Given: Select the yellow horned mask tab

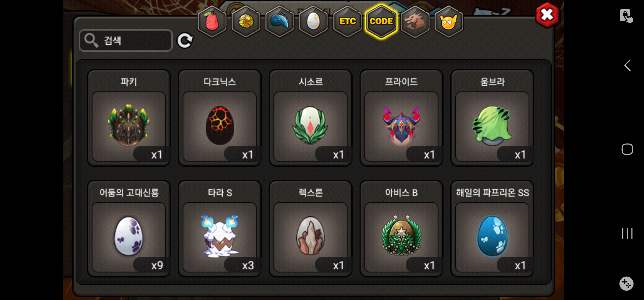Looking at the screenshot, I should click(x=449, y=22).
